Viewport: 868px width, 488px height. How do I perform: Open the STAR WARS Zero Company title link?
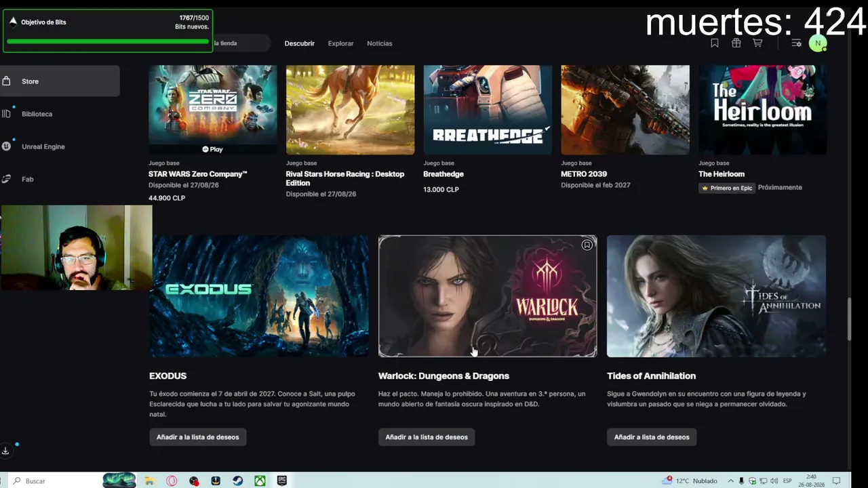198,174
